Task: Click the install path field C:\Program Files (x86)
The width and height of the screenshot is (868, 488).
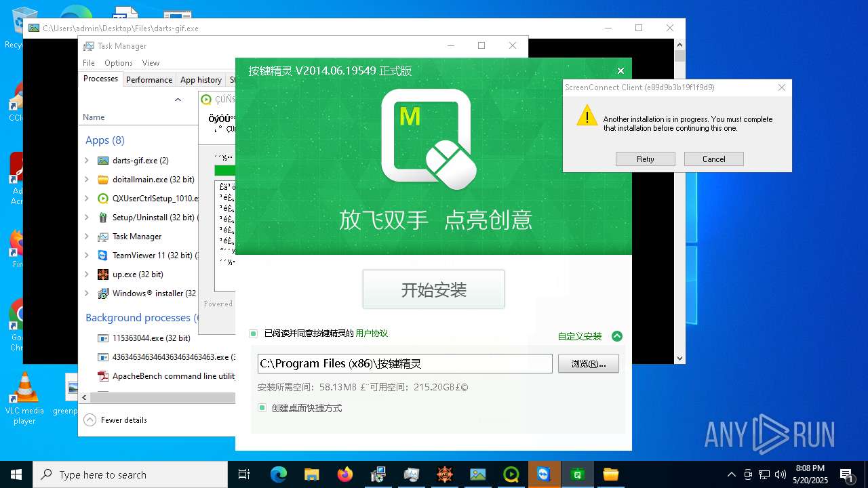Action: coord(405,363)
